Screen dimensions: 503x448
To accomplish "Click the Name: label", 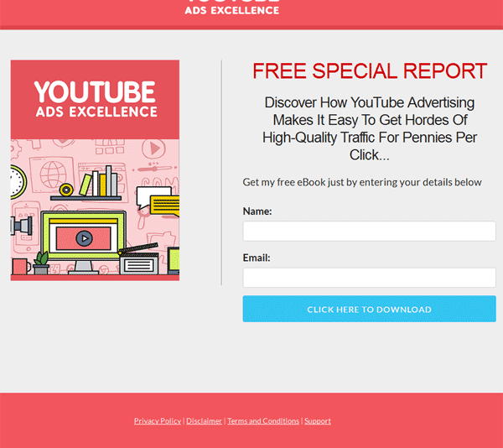I will point(257,211).
